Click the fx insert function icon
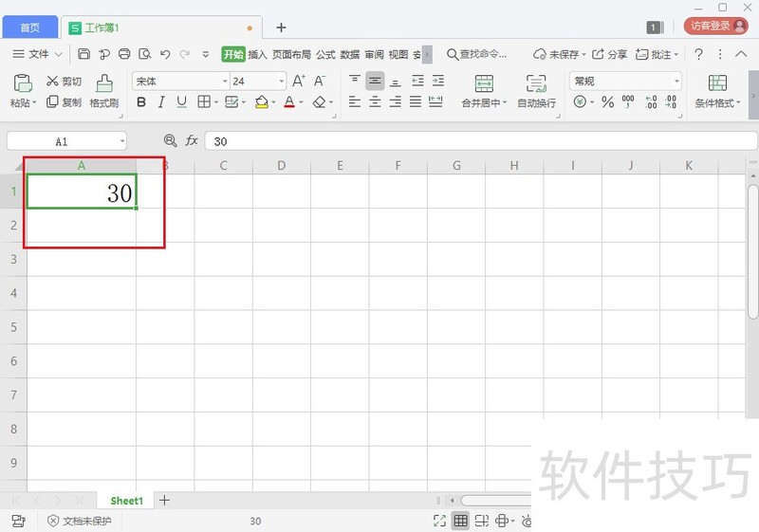 [x=192, y=140]
